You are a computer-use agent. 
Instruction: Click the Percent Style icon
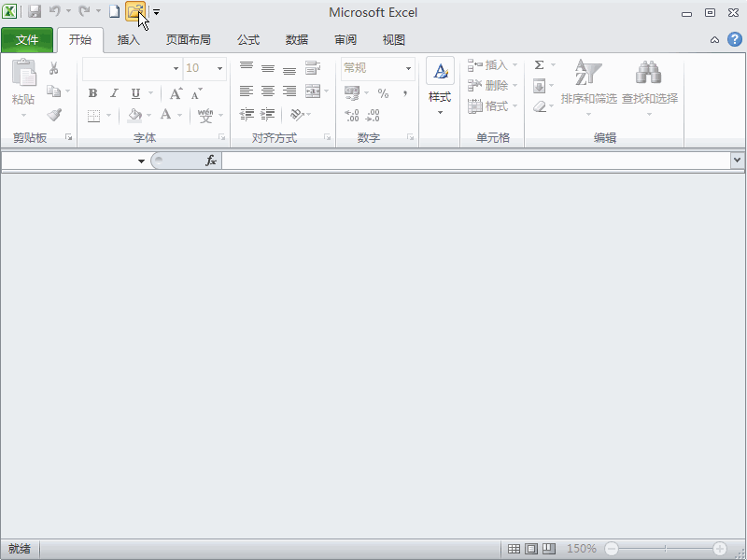tap(381, 94)
